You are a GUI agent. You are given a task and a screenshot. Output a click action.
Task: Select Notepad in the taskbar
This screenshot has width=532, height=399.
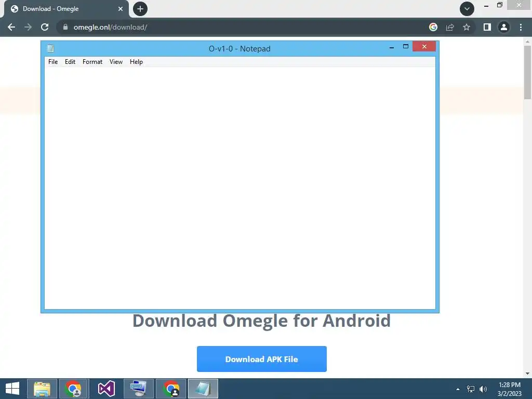tap(203, 389)
